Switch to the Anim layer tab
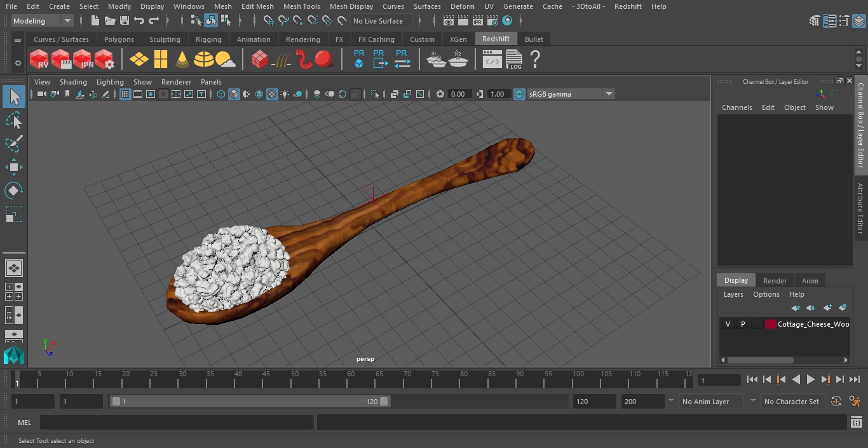This screenshot has height=448, width=868. pyautogui.click(x=810, y=280)
